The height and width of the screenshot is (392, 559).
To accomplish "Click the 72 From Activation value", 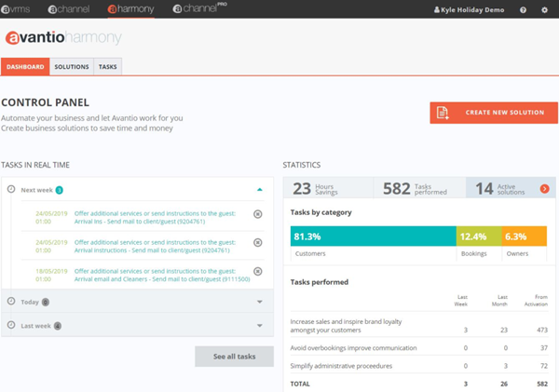I will pos(544,366).
